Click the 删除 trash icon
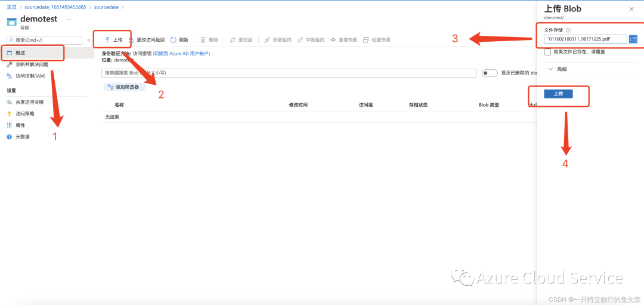The height and width of the screenshot is (305, 644). click(x=203, y=40)
